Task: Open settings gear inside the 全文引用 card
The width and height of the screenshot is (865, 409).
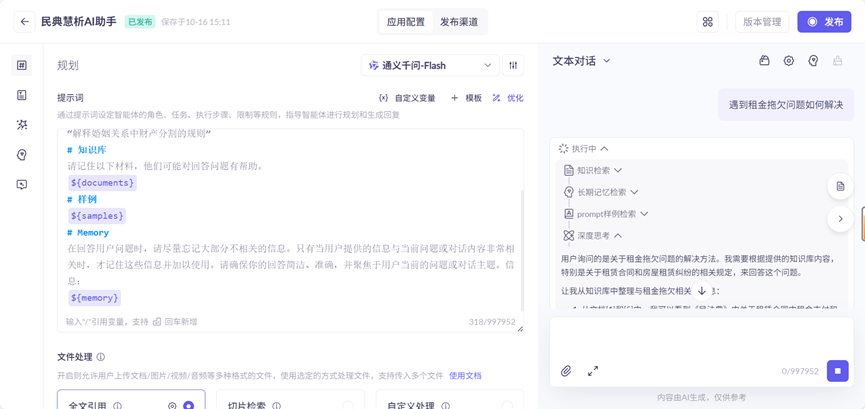Action: pos(172,406)
